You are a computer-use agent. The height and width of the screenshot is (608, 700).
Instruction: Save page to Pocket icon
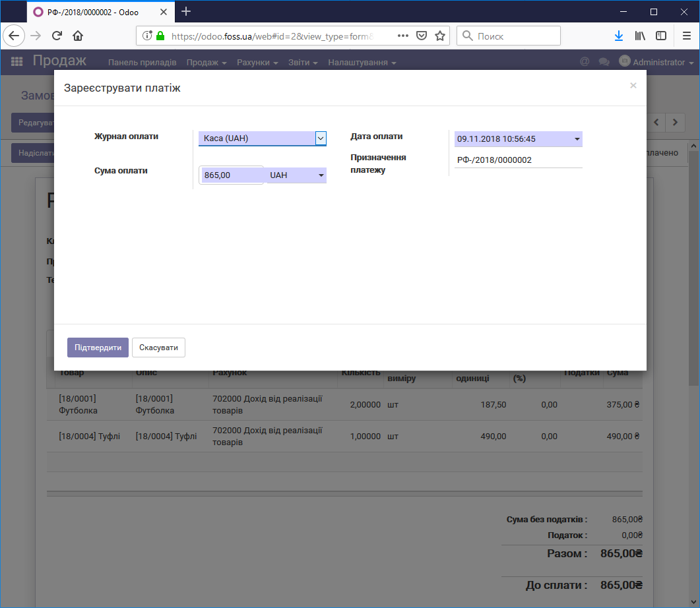pyautogui.click(x=422, y=36)
